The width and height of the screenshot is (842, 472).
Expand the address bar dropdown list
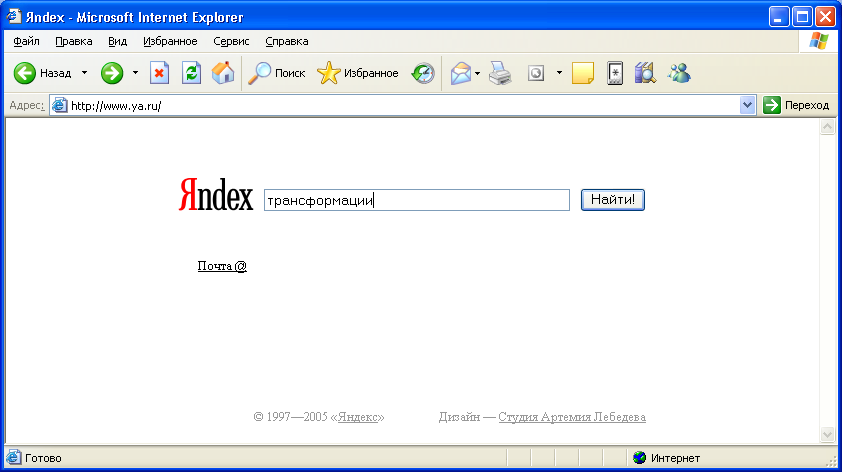click(747, 106)
